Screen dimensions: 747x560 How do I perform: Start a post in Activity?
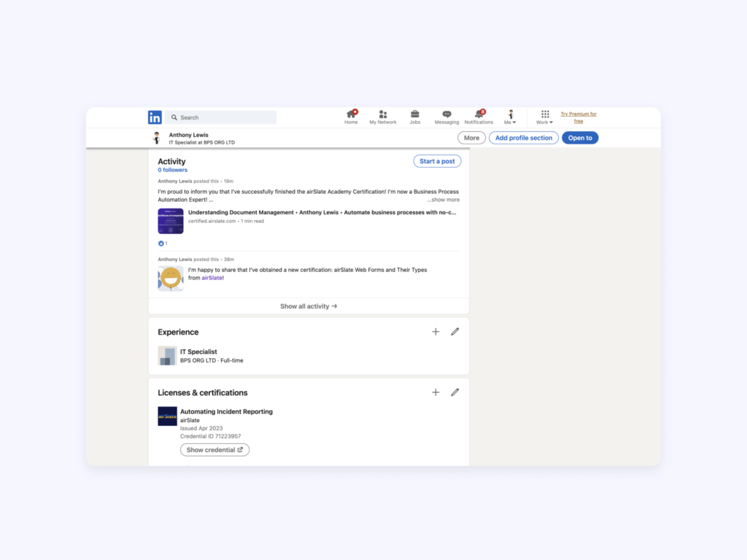[437, 161]
